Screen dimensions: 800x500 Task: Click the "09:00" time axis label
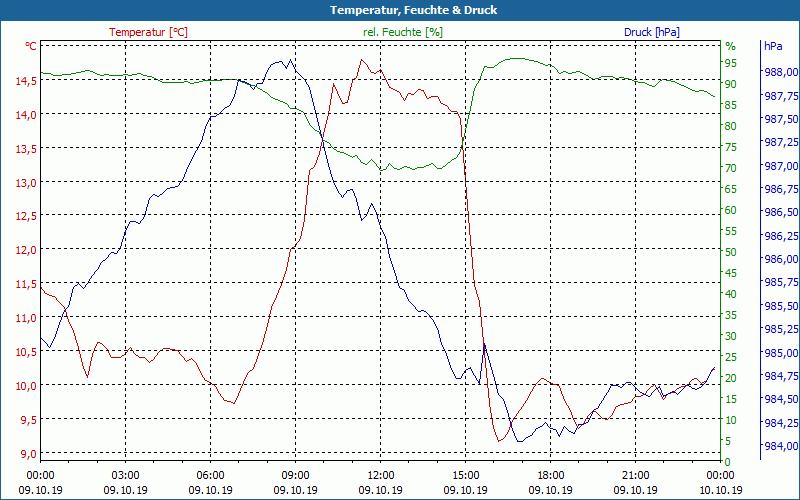click(x=295, y=476)
